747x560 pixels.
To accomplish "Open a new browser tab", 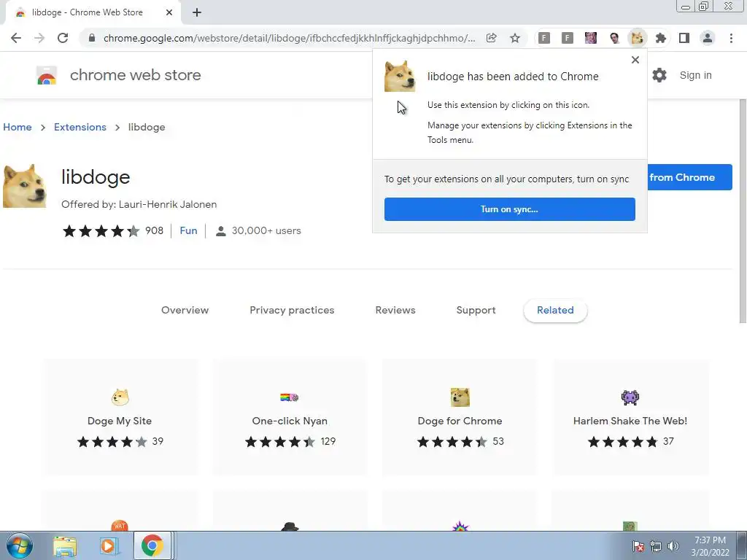I will [197, 13].
